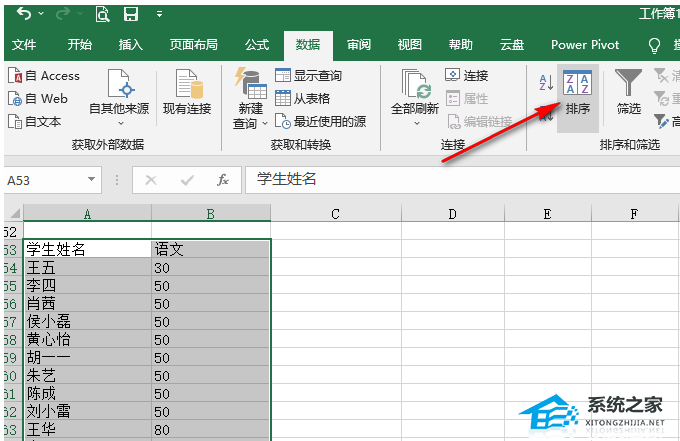Click 连接 in the connections group
680x441 pixels.
click(x=467, y=76)
